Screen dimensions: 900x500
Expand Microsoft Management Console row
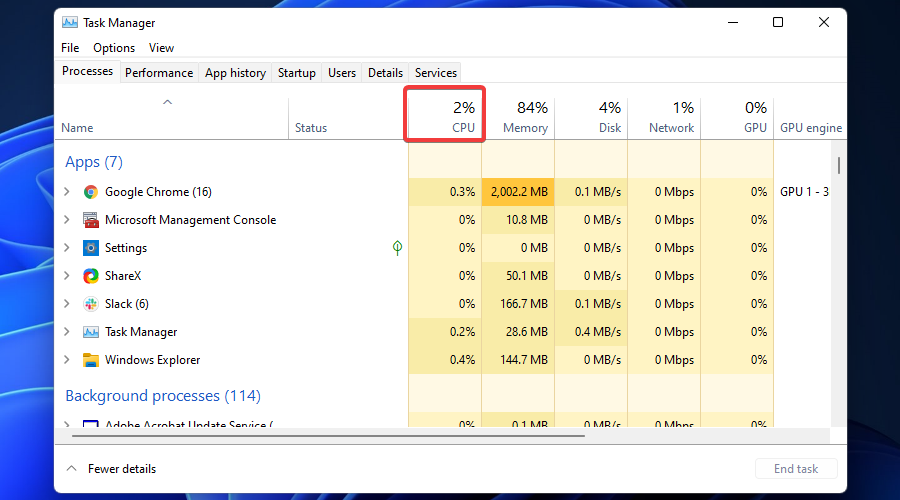coord(67,220)
